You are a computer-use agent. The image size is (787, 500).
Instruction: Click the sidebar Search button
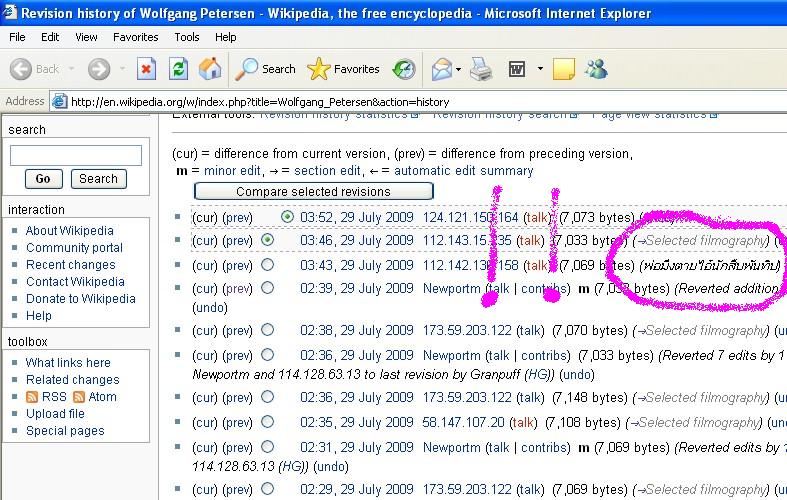tap(98, 179)
